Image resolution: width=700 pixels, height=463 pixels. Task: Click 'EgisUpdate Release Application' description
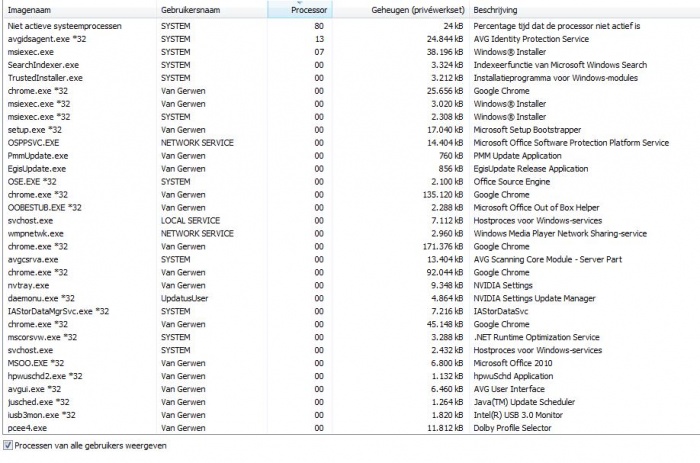[530, 168]
